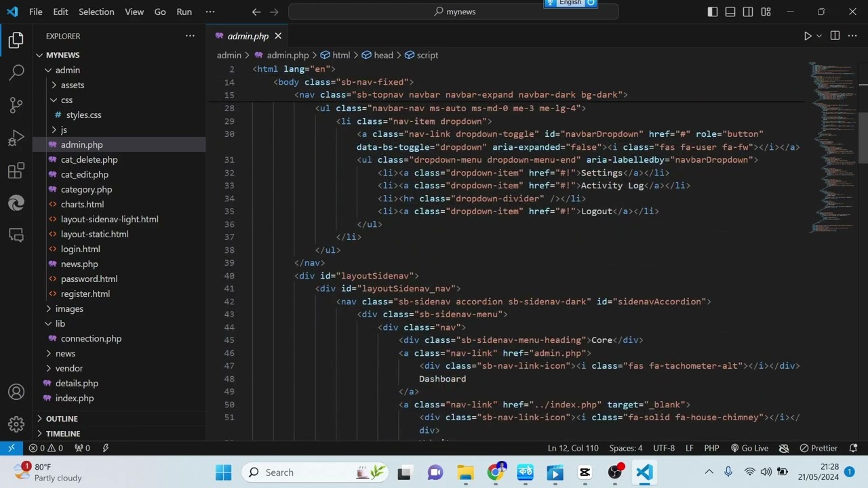Open editor More Actions ellipsis

click(852, 36)
